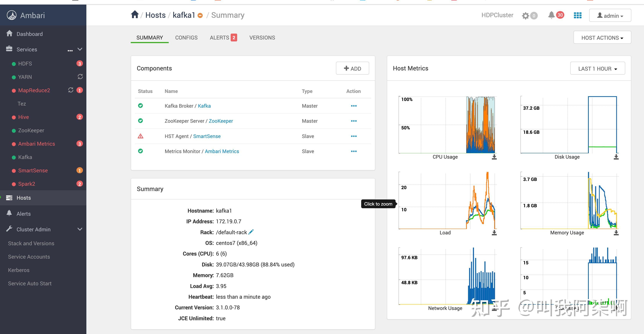Image resolution: width=644 pixels, height=334 pixels.
Task: Open the Host Actions dropdown
Action: 602,37
